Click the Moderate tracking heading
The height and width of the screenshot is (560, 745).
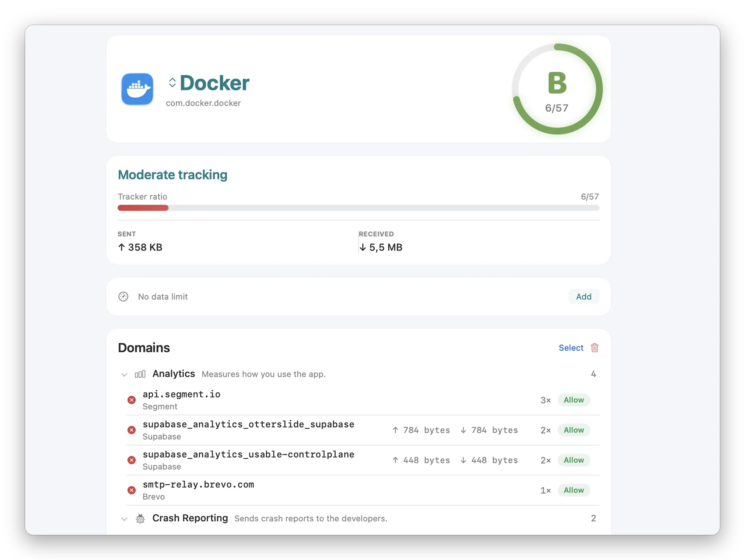(173, 175)
